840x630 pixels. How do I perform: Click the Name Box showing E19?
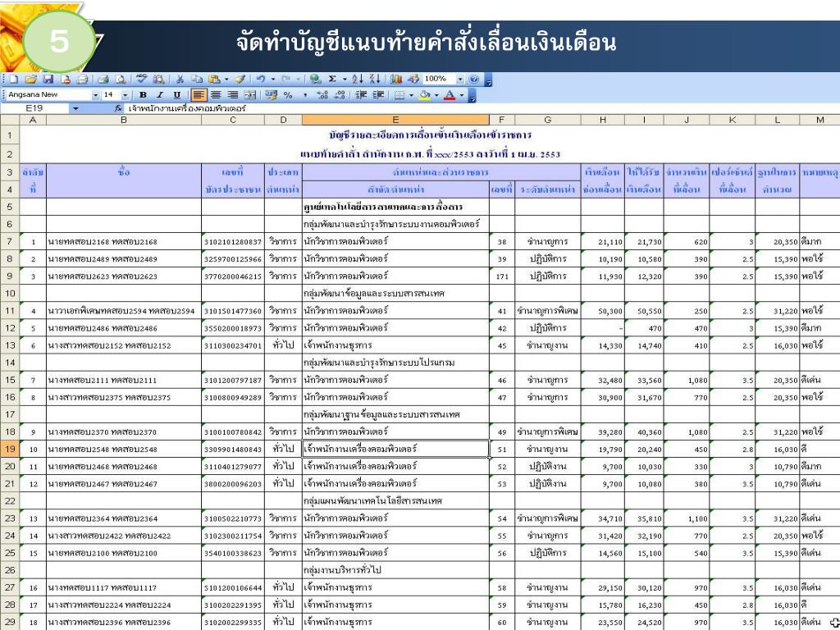[36, 108]
